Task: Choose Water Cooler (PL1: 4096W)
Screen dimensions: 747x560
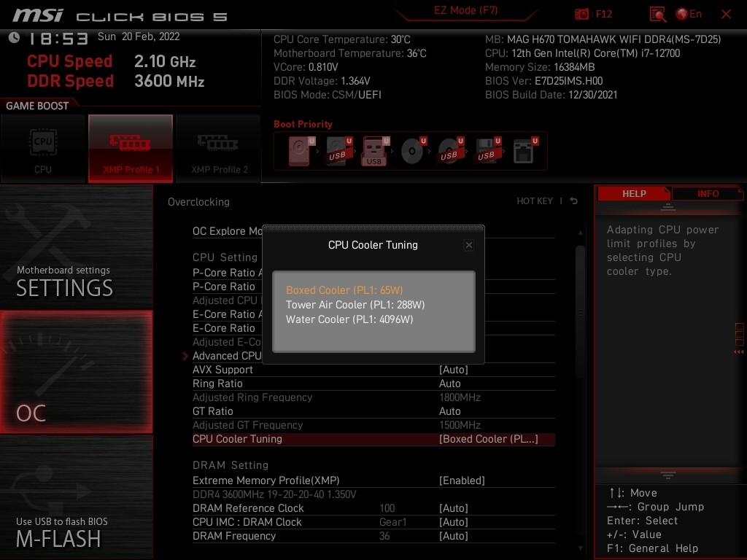Action: 349,319
